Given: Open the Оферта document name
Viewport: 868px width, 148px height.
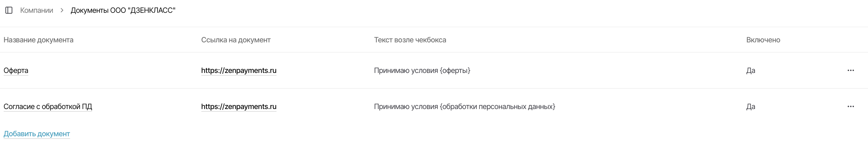Looking at the screenshot, I should tap(16, 70).
